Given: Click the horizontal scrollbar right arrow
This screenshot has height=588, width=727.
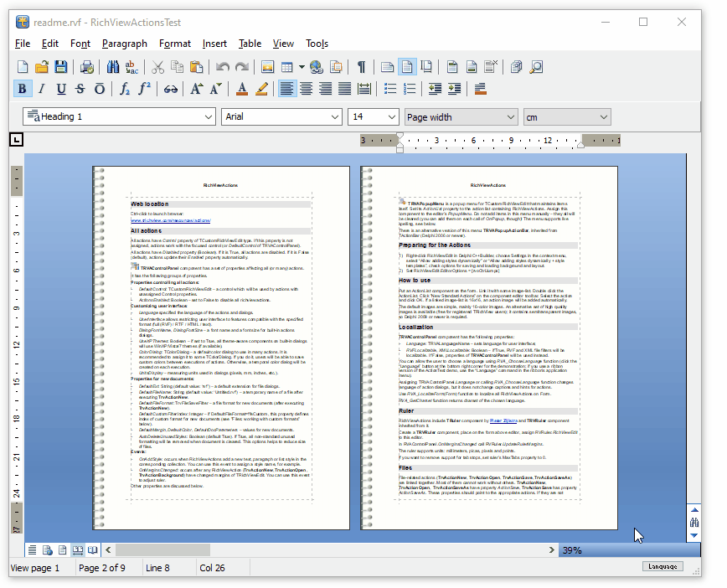Looking at the screenshot, I should click(x=552, y=550).
